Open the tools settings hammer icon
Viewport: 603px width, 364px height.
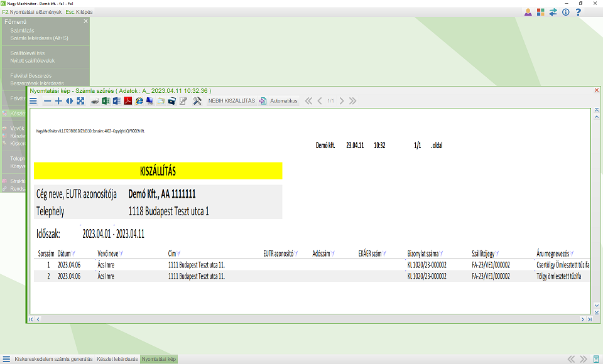(x=197, y=101)
